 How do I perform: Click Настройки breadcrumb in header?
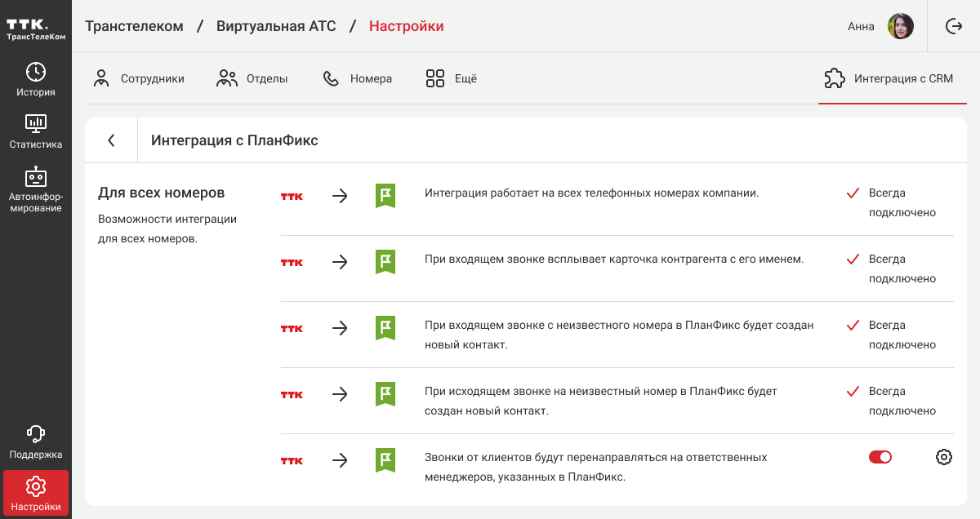coord(406,26)
